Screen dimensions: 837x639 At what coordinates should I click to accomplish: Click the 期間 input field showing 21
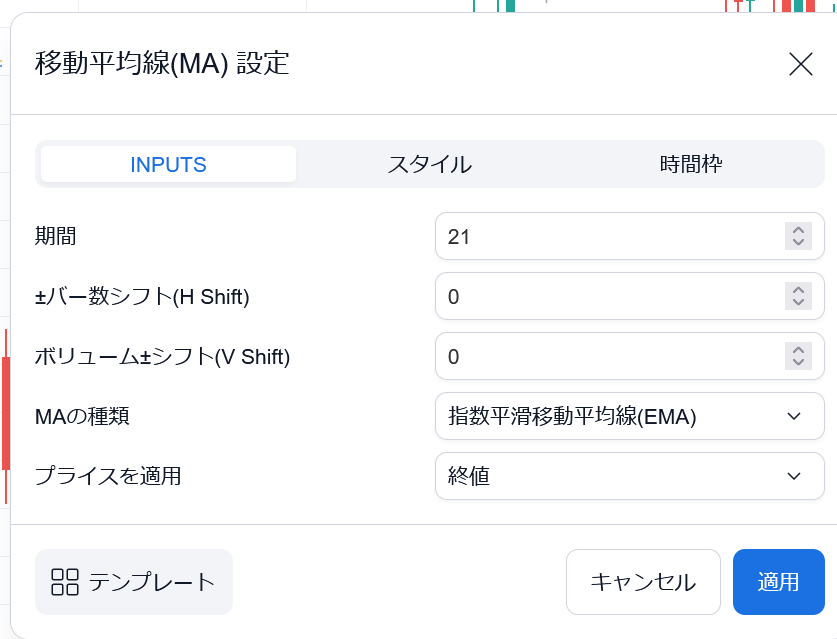(x=600, y=236)
